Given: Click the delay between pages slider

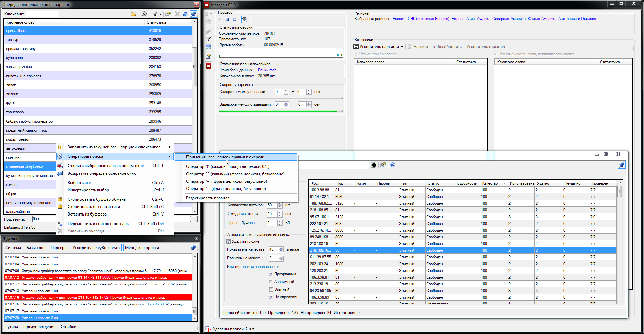Looking at the screenshot, I should (281, 111).
